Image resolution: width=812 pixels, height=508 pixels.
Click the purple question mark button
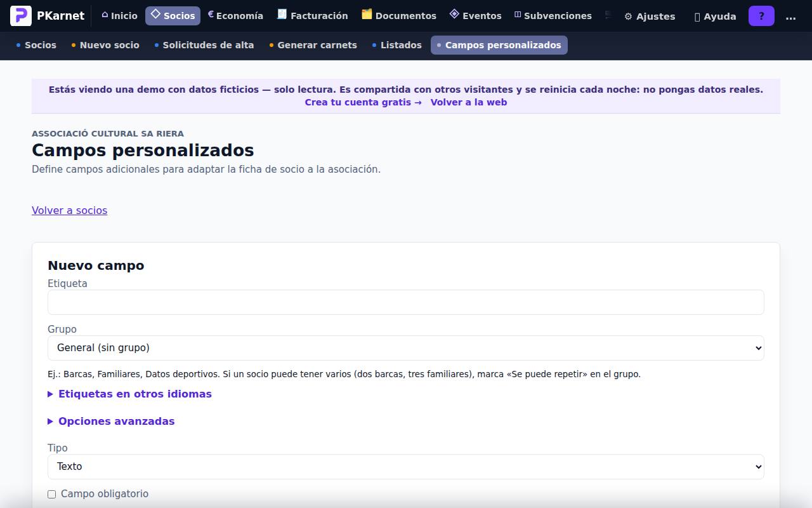pos(761,16)
